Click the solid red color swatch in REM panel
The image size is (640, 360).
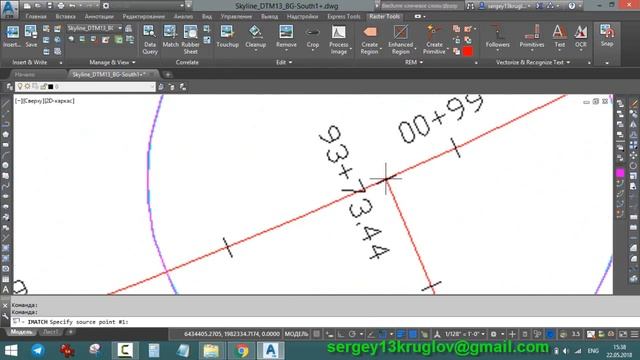coord(468,51)
